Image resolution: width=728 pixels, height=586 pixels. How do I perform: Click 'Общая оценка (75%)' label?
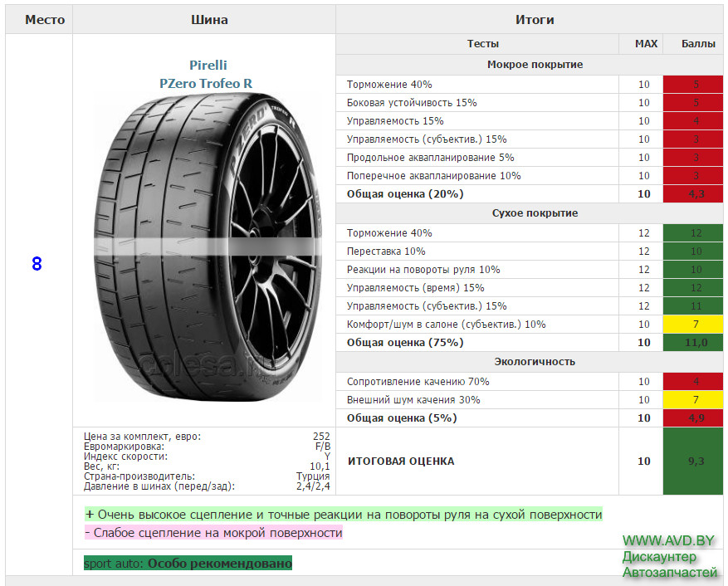click(405, 343)
